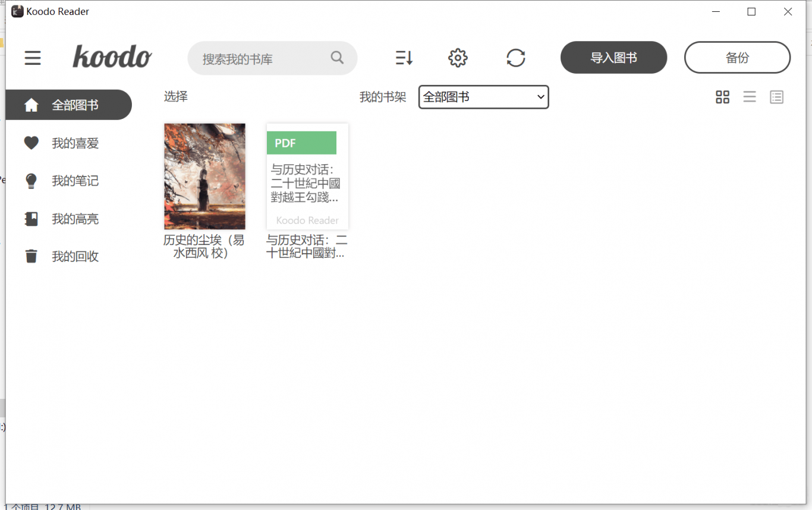Switch to detailed cover list view
The width and height of the screenshot is (812, 510).
pyautogui.click(x=776, y=97)
